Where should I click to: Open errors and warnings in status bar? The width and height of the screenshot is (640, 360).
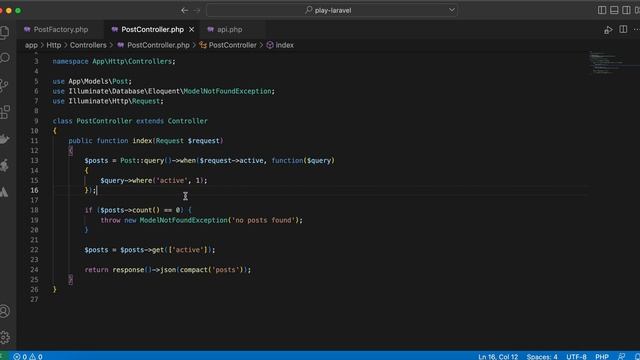click(x=28, y=356)
